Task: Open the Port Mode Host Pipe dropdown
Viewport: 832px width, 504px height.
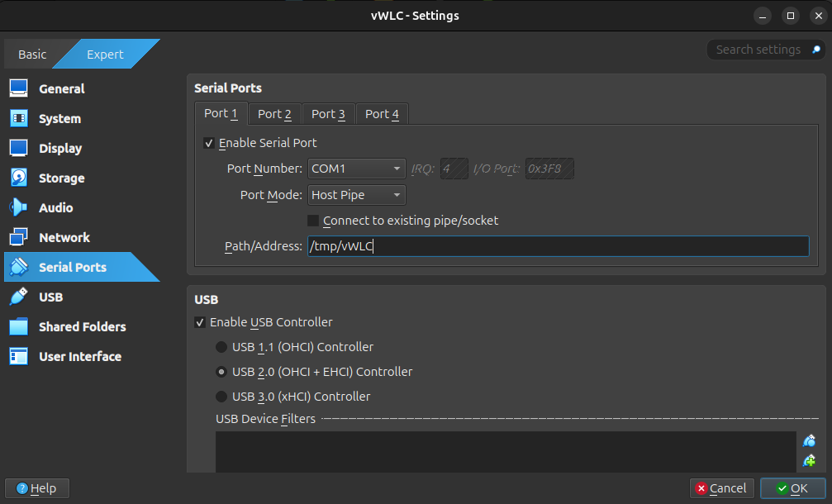Action: 356,195
